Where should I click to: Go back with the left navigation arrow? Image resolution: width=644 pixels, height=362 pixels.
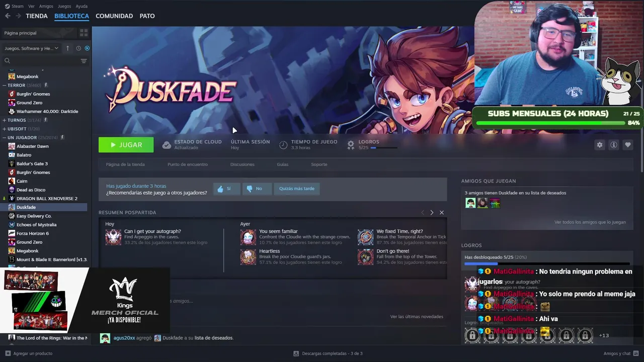[x=8, y=16]
